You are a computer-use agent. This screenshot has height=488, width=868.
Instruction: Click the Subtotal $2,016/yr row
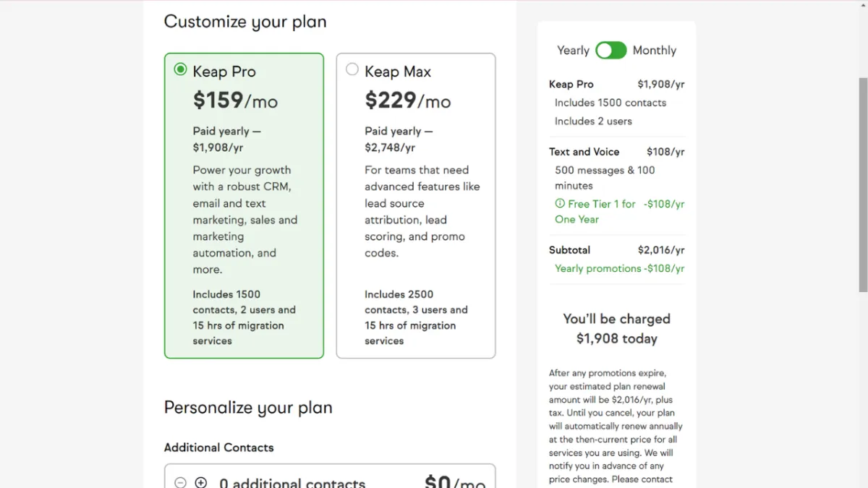click(x=616, y=250)
